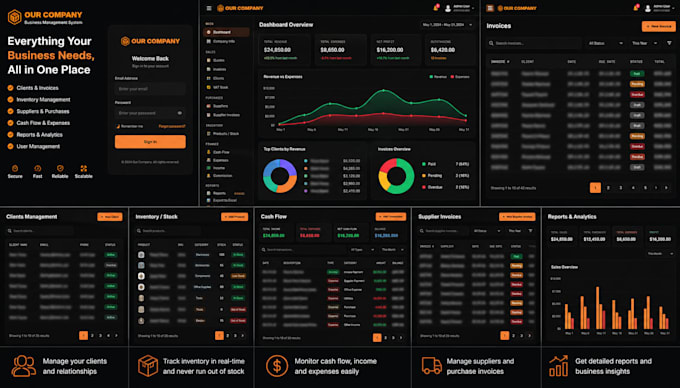Click the filter icon in Supplier Invoices
Viewport: 680px width, 388px height.
(530, 231)
